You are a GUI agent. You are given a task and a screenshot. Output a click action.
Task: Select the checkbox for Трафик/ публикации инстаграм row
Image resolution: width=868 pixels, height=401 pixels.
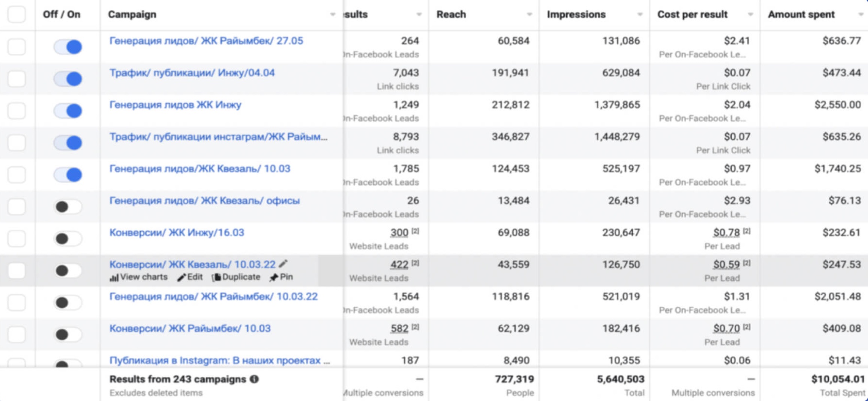tap(17, 143)
